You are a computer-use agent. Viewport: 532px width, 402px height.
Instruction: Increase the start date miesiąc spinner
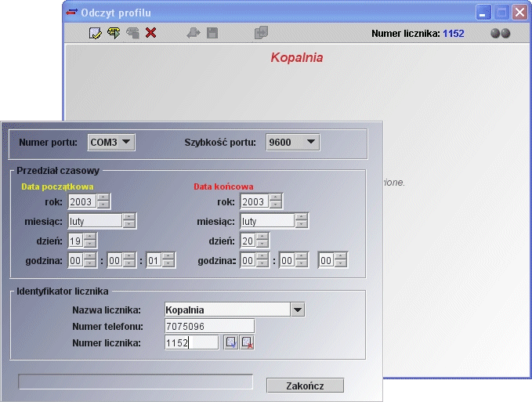point(129,218)
